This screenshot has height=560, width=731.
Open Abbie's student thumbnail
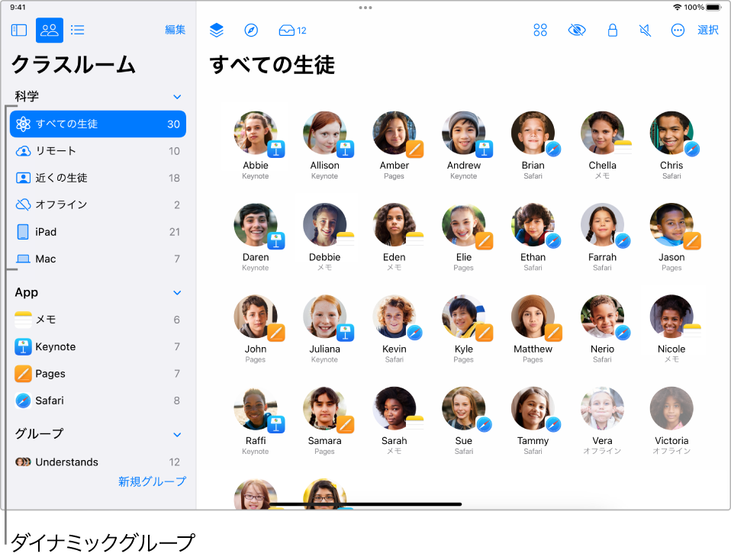pyautogui.click(x=257, y=133)
